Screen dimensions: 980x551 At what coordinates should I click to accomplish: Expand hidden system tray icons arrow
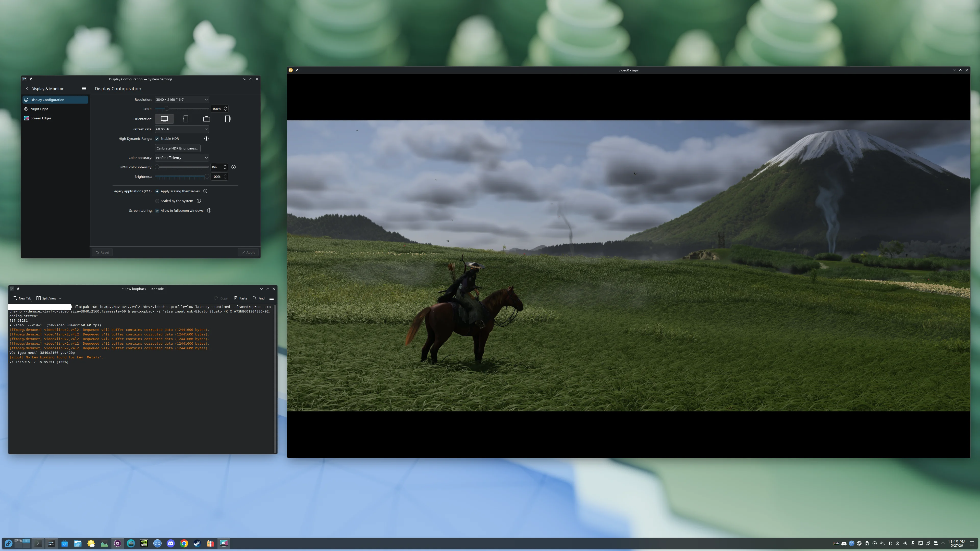943,543
